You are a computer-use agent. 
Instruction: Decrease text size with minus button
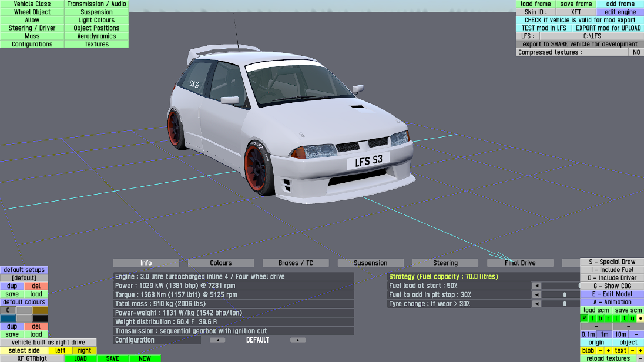tap(632, 350)
